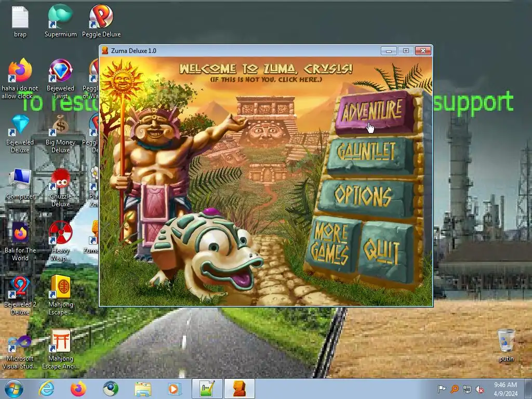Open More Games in Zuma menu
Viewport: 532px width, 399px height.
pyautogui.click(x=331, y=244)
